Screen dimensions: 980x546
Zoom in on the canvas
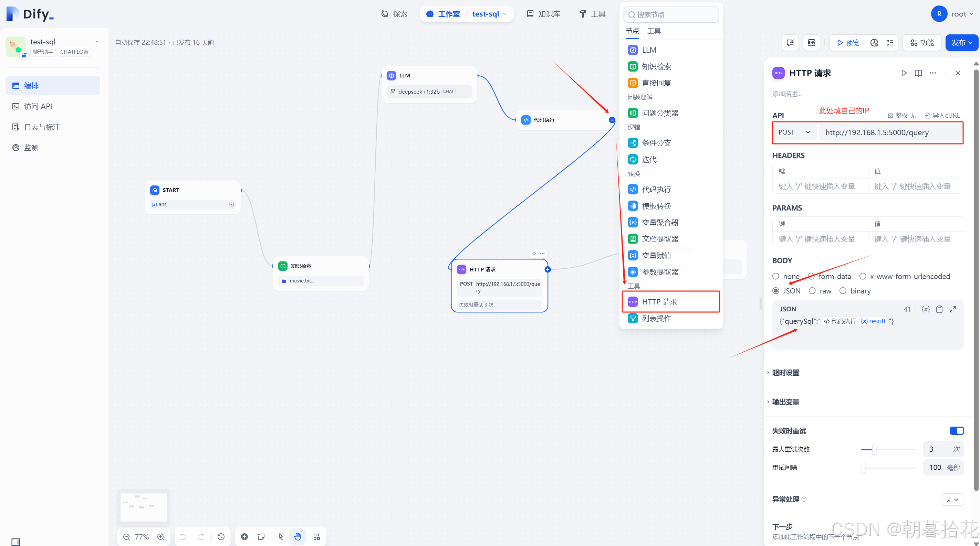[x=161, y=536]
